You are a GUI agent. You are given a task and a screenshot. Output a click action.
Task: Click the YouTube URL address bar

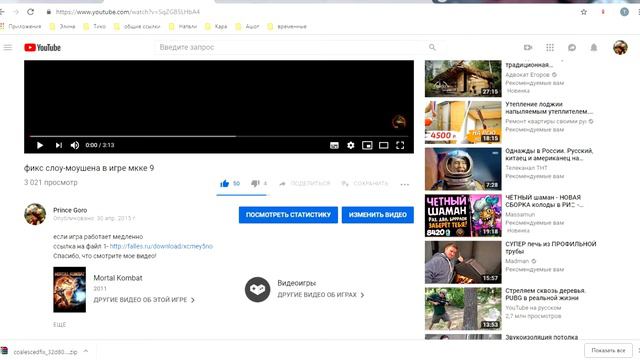click(128, 12)
